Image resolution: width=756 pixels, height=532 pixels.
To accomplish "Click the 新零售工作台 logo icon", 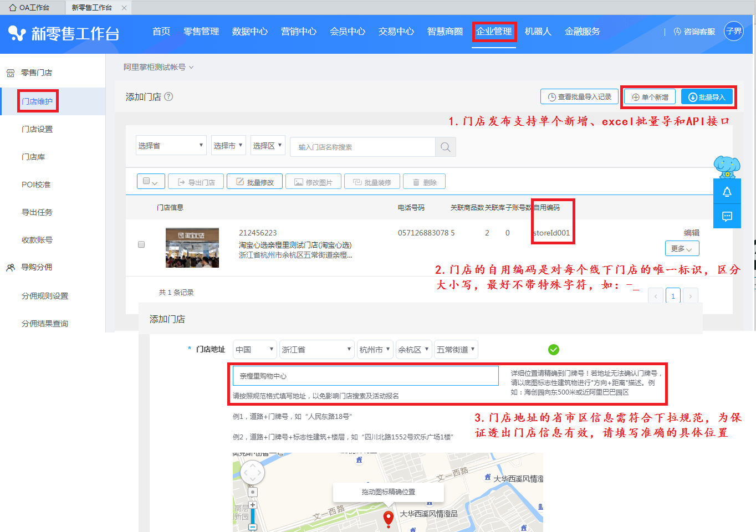I will [17, 33].
